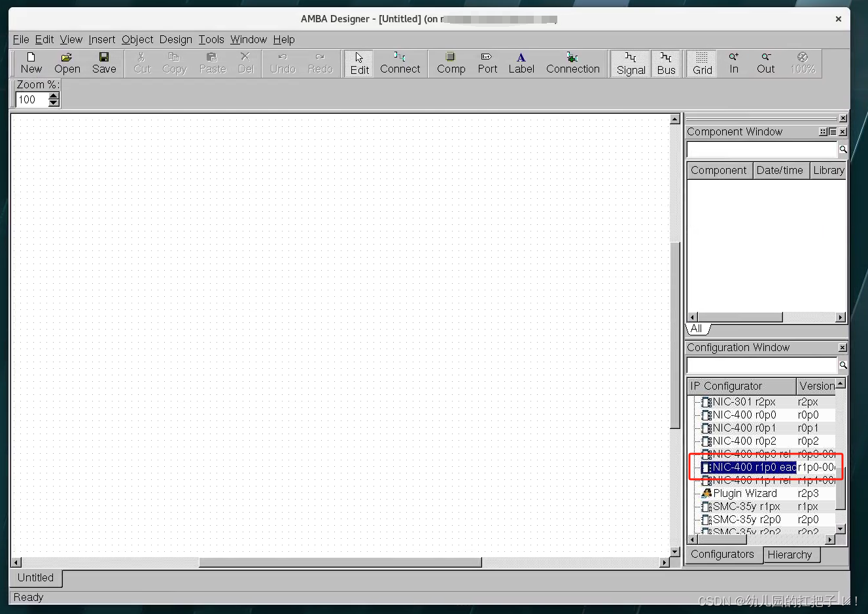The image size is (868, 614).
Task: Enable Edit mode
Action: pos(358,63)
